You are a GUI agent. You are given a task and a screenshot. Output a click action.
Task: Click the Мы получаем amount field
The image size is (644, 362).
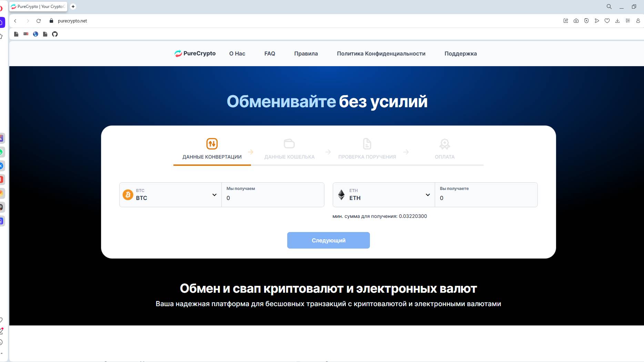coord(273,195)
